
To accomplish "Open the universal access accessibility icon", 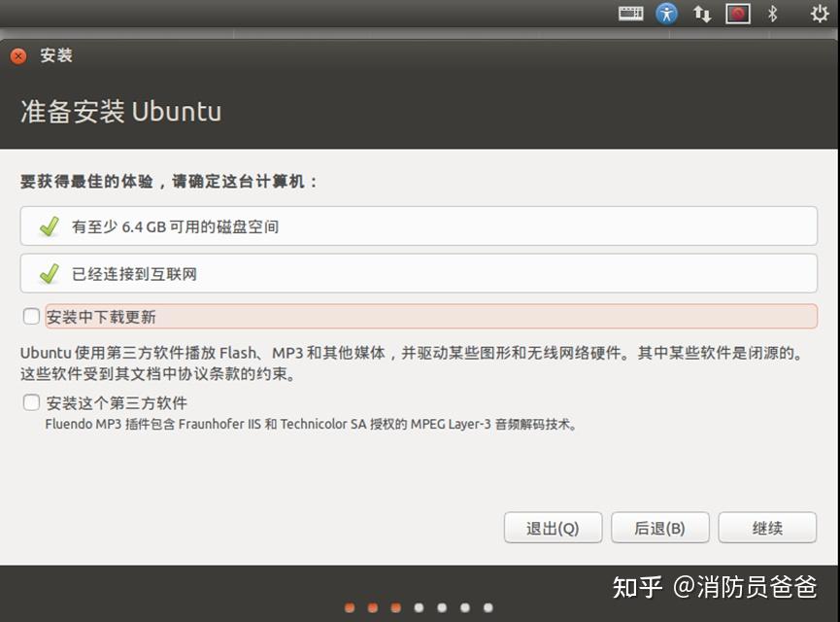I will pyautogui.click(x=666, y=13).
